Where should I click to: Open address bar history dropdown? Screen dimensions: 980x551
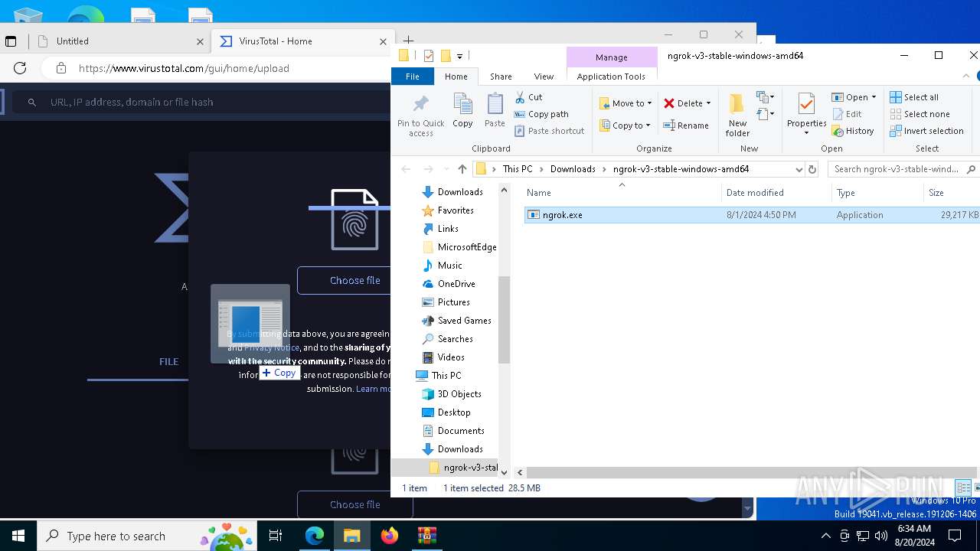799,169
